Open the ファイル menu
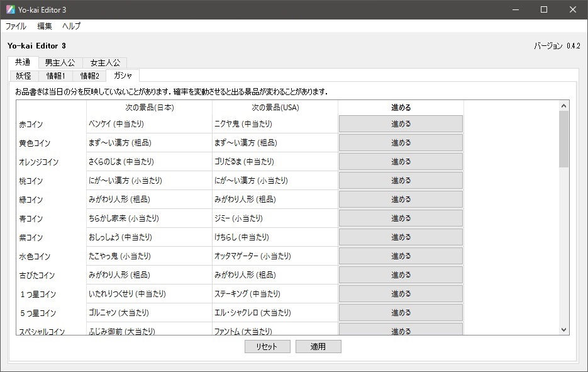588x372 pixels. (16, 26)
